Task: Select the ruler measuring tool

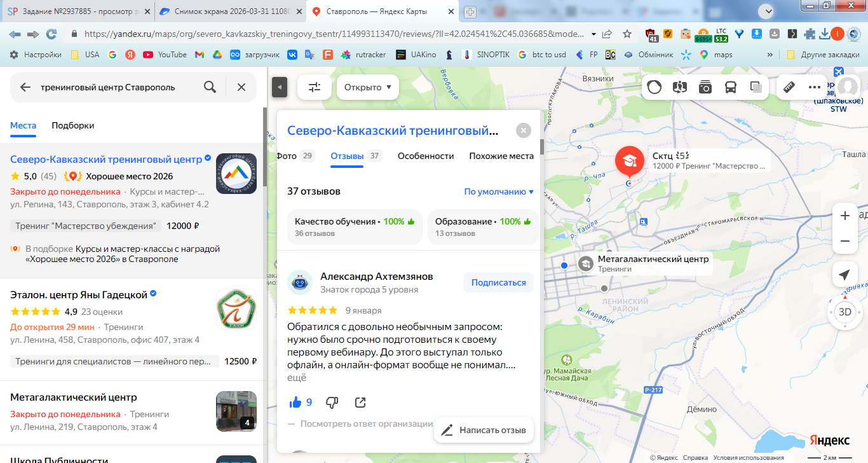Action: (x=790, y=87)
